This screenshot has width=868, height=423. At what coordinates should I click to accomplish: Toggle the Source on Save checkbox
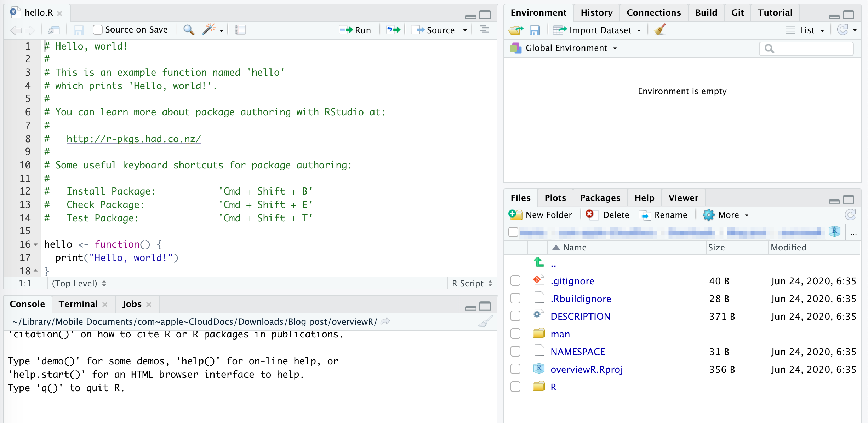(98, 30)
